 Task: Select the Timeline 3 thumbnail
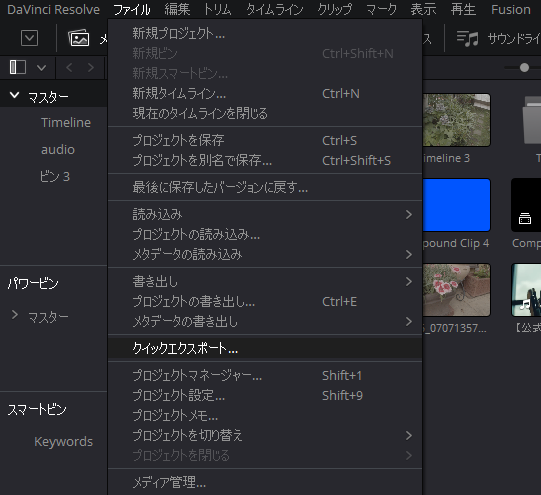tap(456, 120)
